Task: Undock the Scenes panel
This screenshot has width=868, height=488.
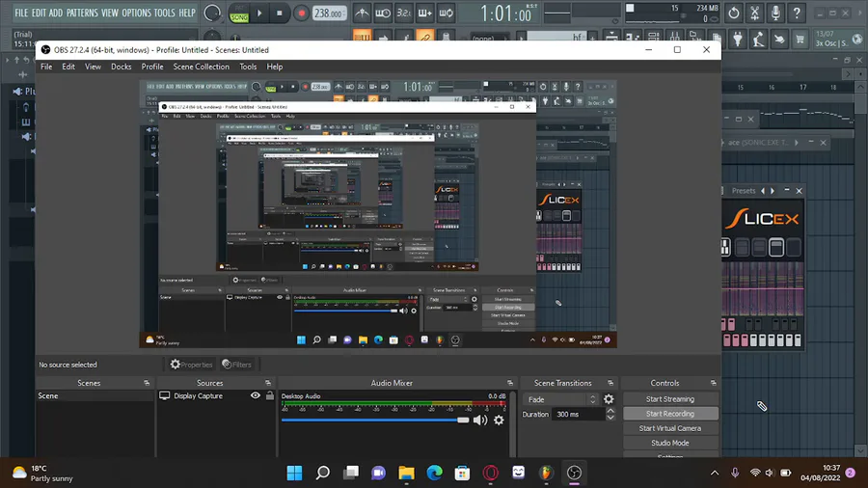Action: coord(147,383)
